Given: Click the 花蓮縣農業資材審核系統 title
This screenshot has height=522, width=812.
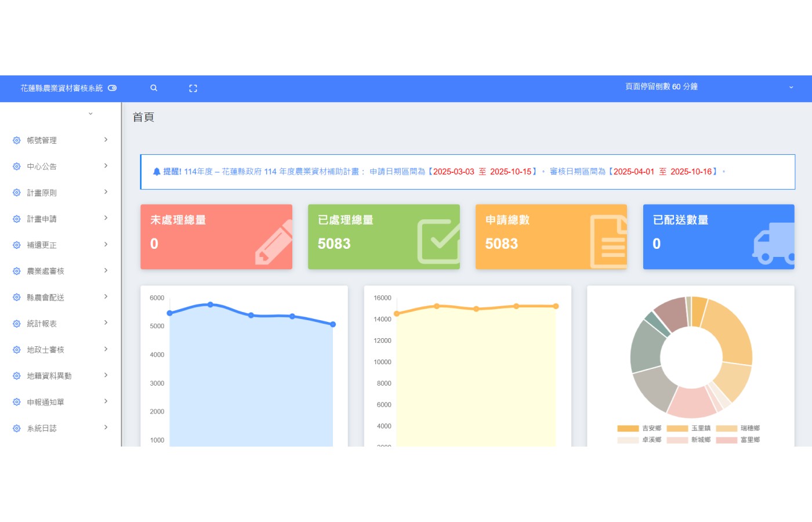Looking at the screenshot, I should (x=61, y=88).
